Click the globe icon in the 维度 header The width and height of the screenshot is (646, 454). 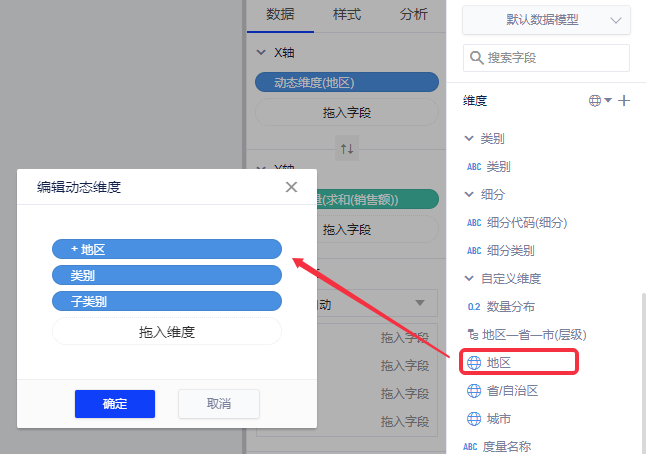tap(595, 101)
